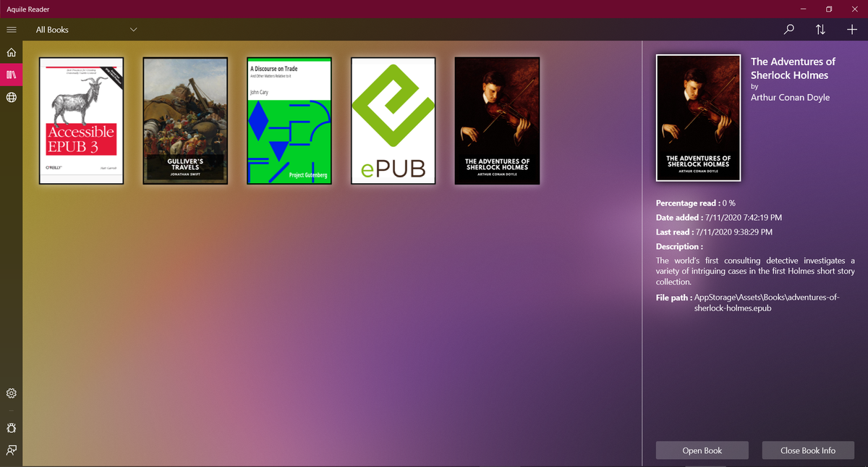This screenshot has width=868, height=467.
Task: Click the book description paragraph
Action: coord(755,271)
